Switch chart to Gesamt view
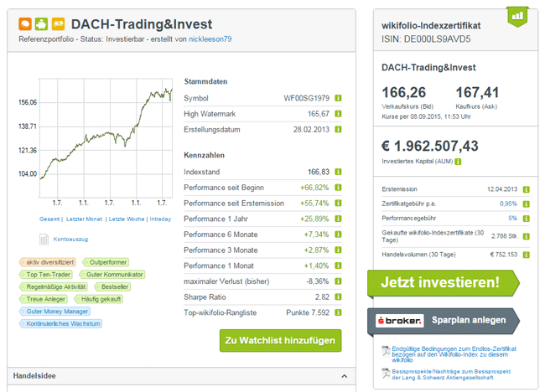The height and width of the screenshot is (392, 545). point(49,219)
